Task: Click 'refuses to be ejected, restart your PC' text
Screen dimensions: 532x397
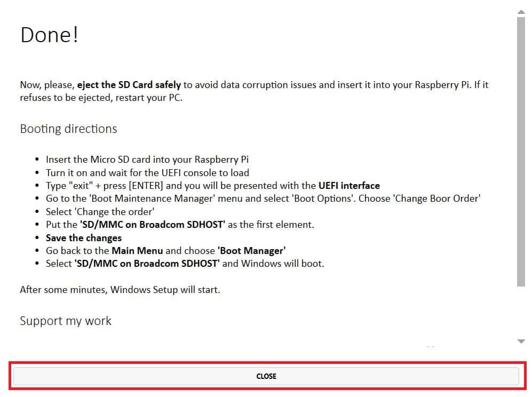Action: [x=101, y=98]
